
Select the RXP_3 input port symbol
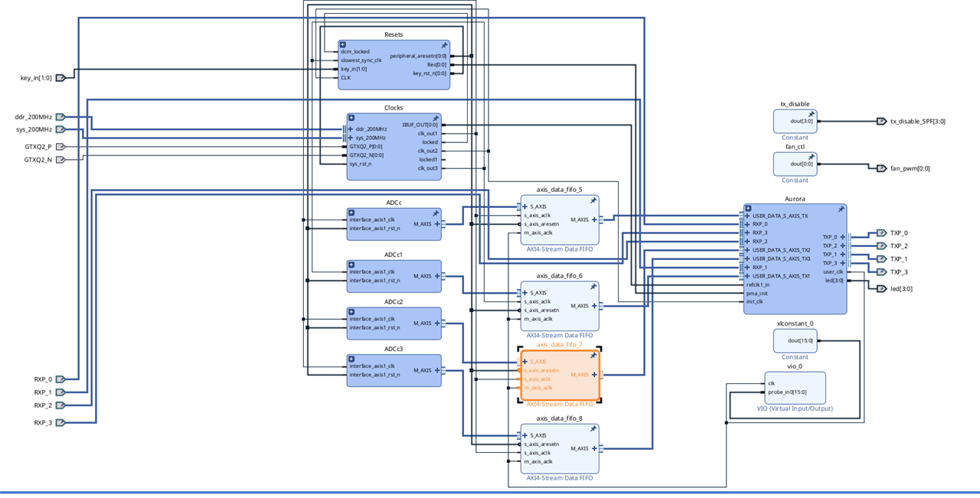pyautogui.click(x=60, y=422)
